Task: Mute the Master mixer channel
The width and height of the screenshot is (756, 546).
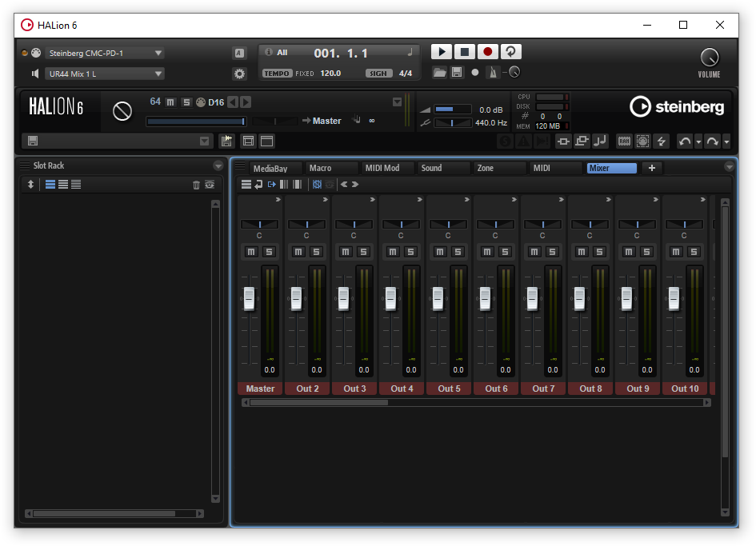Action: 251,252
